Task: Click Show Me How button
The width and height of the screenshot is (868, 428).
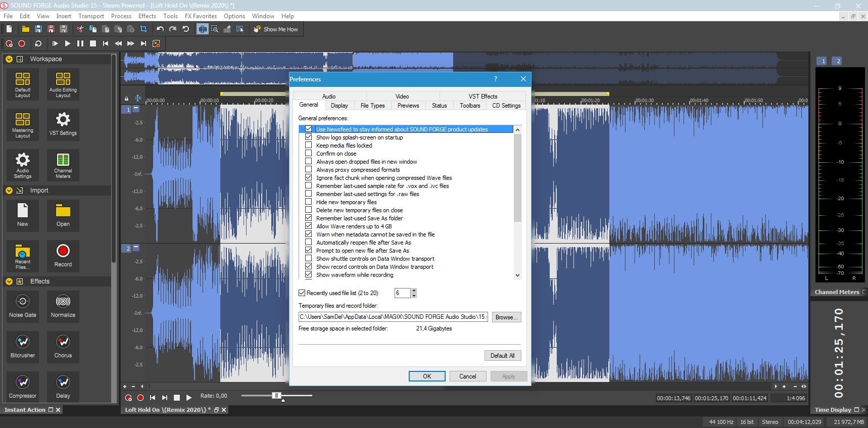Action: [276, 29]
